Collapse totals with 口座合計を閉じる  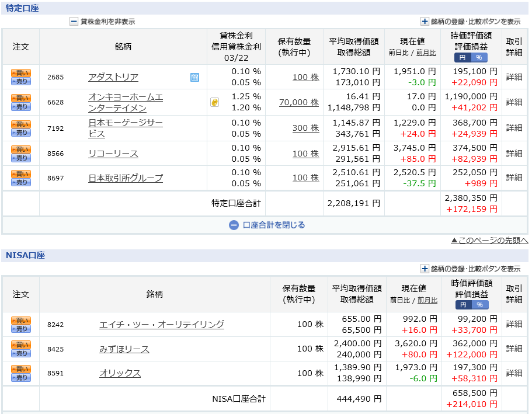click(267, 225)
